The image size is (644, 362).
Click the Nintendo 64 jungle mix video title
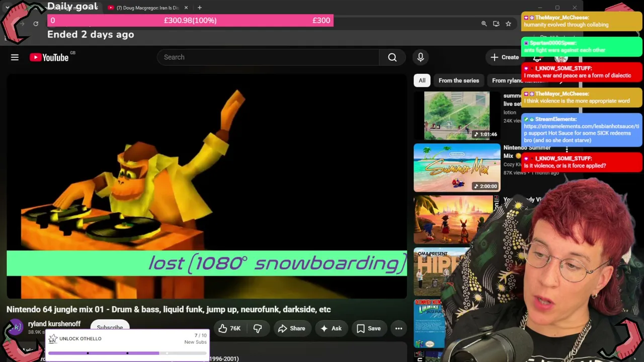point(169,309)
